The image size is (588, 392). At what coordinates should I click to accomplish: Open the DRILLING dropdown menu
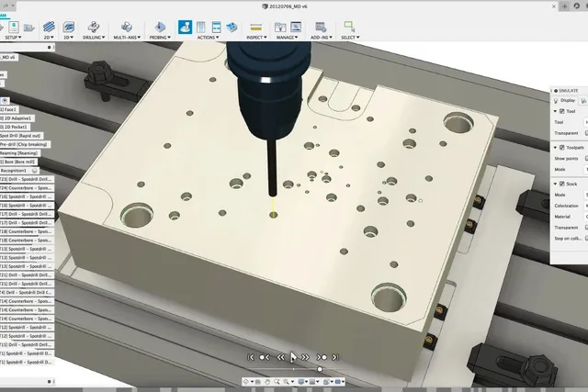pos(94,38)
